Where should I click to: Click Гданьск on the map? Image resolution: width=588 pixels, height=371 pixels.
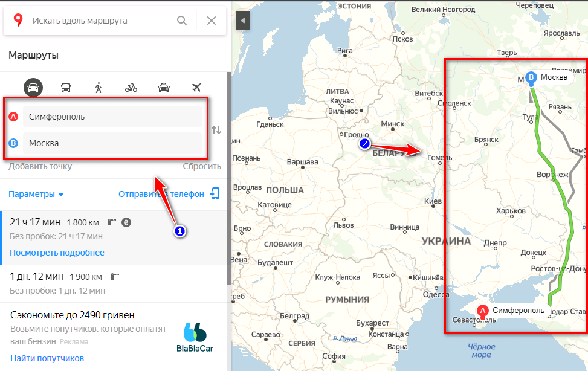tap(270, 124)
